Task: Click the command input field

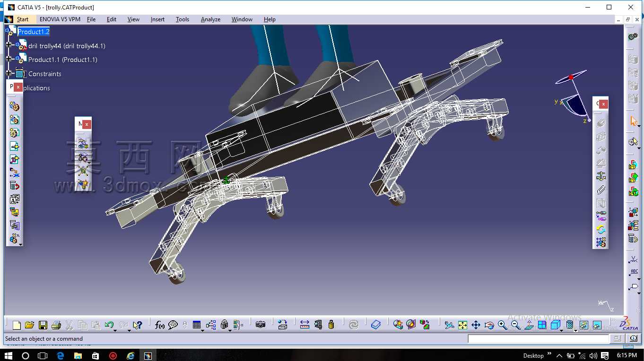Action: (x=539, y=339)
